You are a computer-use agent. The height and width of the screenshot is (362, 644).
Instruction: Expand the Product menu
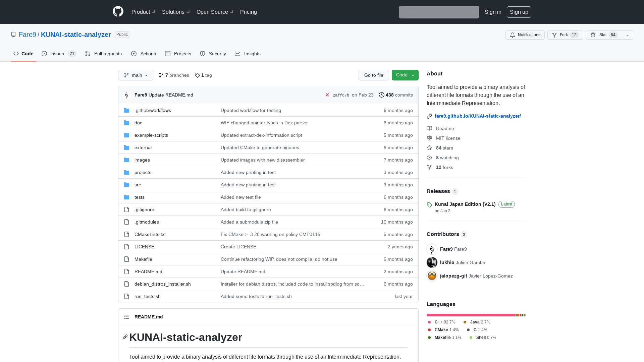(143, 12)
